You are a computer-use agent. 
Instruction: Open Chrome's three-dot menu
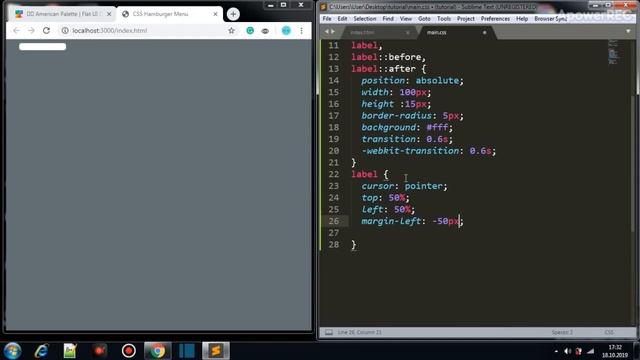[x=302, y=31]
